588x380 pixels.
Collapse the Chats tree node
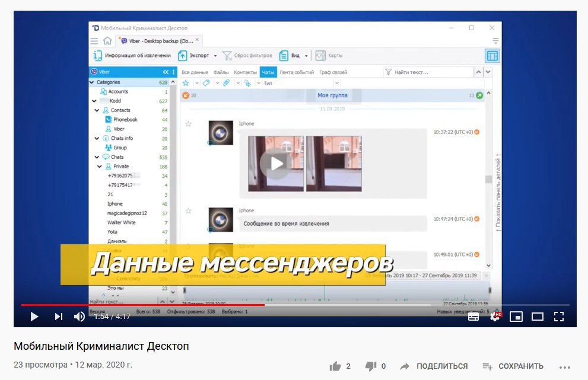pyautogui.click(x=97, y=157)
